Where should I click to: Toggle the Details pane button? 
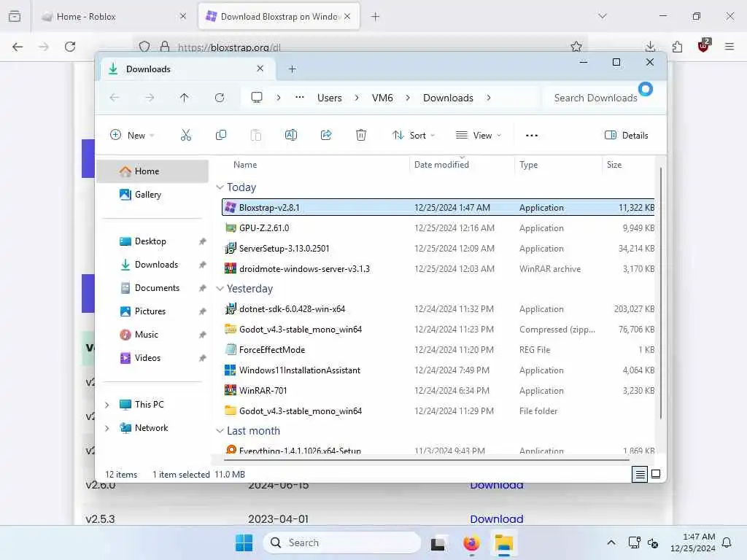[626, 135]
